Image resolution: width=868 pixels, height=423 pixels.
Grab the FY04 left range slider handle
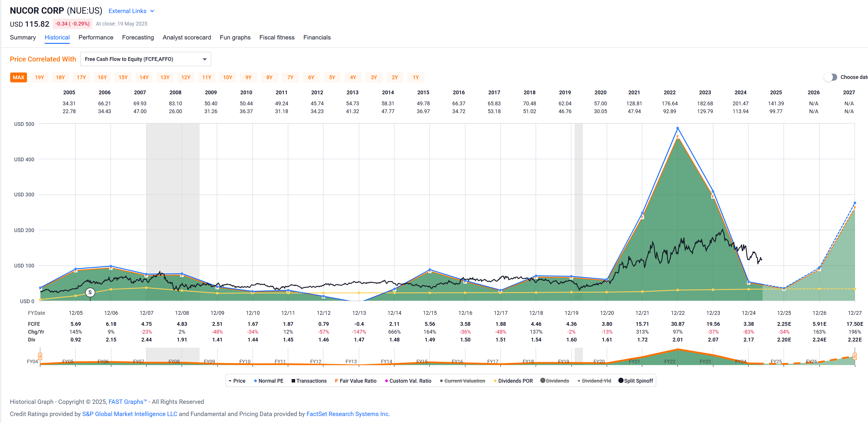tap(40, 356)
